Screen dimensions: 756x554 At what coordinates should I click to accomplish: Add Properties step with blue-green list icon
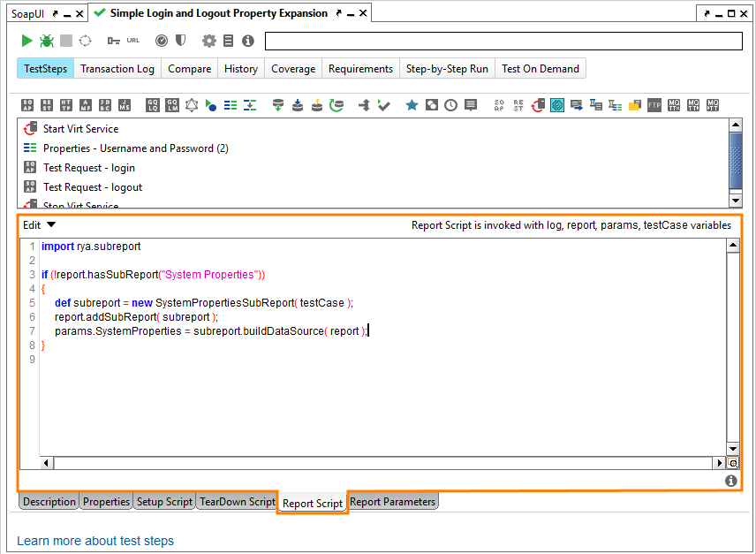click(x=231, y=105)
